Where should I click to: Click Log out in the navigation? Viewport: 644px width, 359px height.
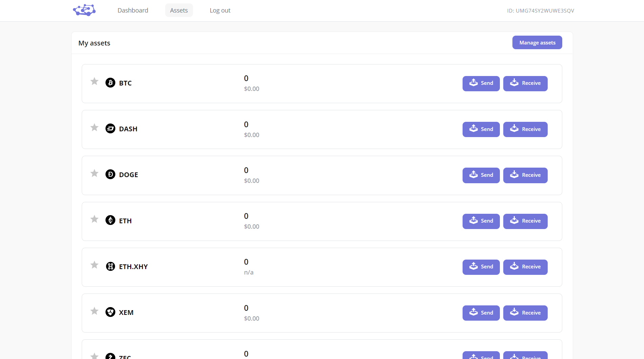point(220,11)
